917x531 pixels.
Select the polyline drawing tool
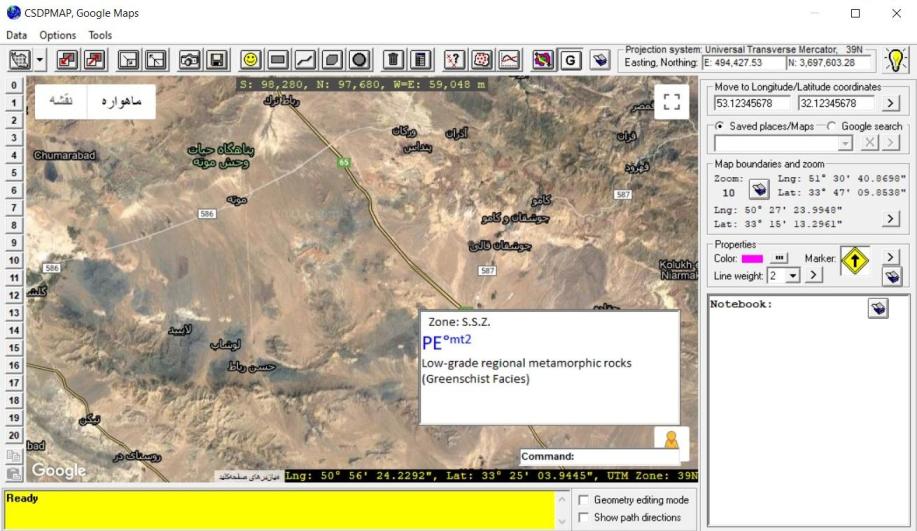click(x=305, y=60)
